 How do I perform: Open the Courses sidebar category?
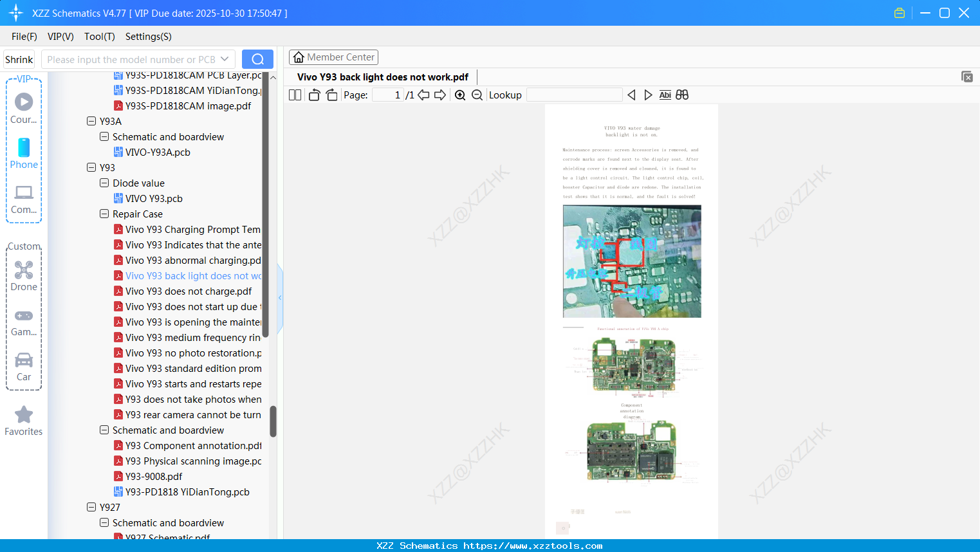click(24, 108)
